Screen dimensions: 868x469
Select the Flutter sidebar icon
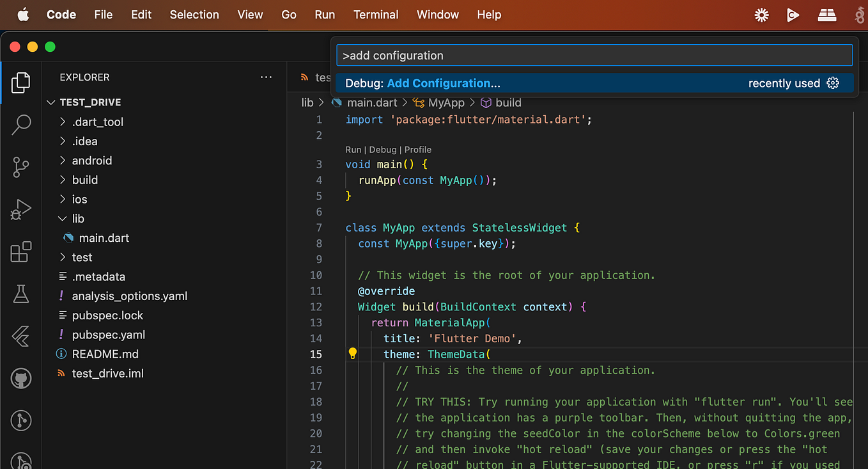(x=20, y=337)
